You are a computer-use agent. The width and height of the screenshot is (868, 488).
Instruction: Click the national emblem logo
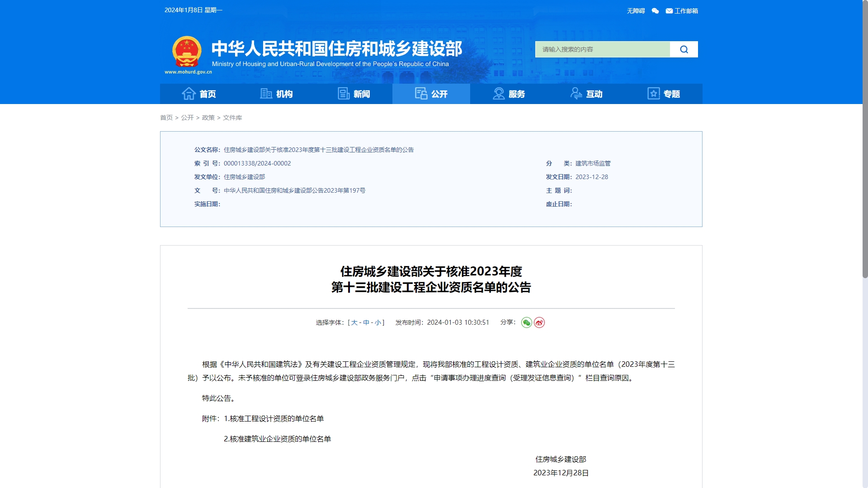[x=187, y=52]
